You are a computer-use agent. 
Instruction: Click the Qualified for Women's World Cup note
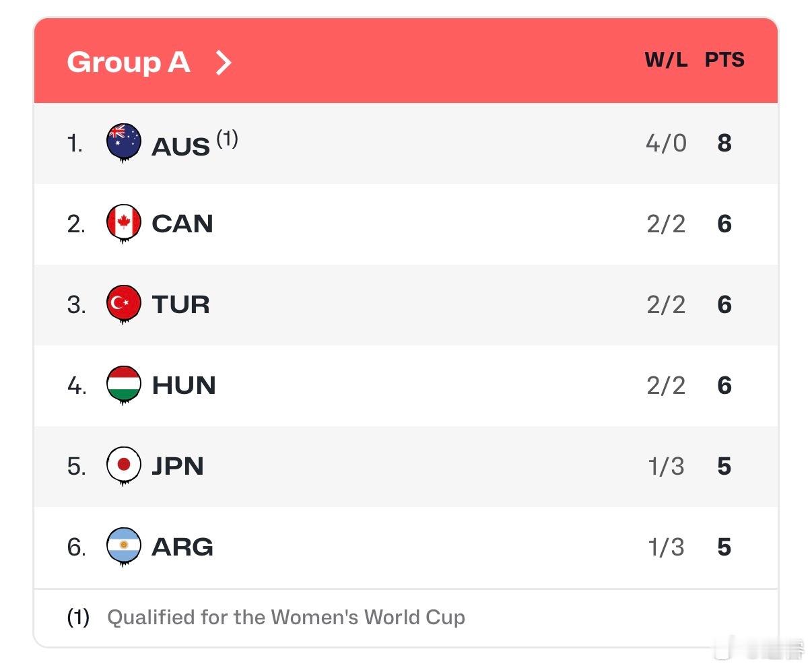tap(285, 617)
